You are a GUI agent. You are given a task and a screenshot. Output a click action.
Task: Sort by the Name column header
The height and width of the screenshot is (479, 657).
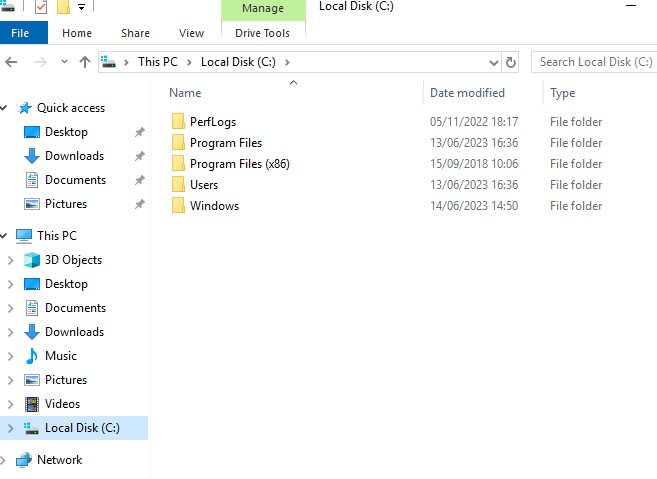click(x=185, y=93)
